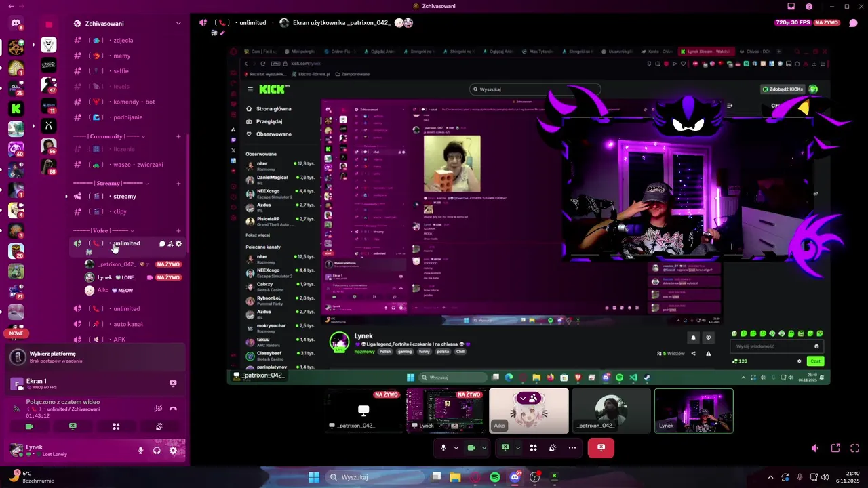Open Discord from the Windows taskbar
The image size is (868, 488).
point(515,477)
